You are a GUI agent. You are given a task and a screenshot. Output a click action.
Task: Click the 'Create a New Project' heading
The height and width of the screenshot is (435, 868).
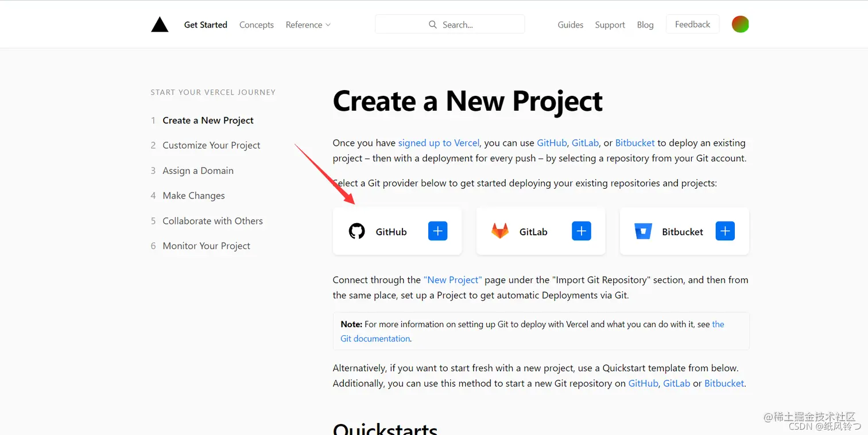(x=468, y=101)
